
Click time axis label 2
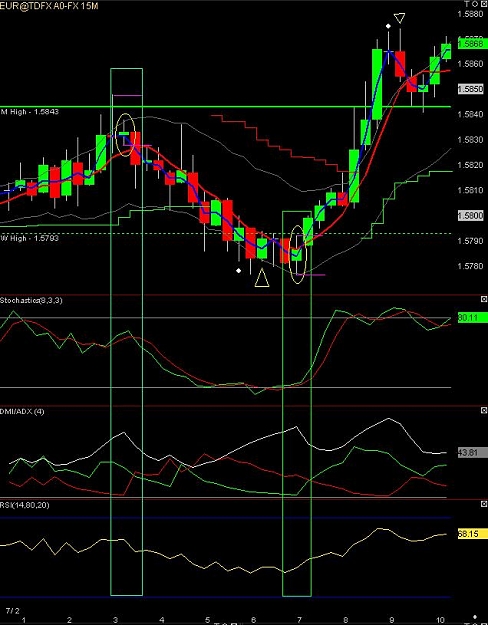[69, 620]
